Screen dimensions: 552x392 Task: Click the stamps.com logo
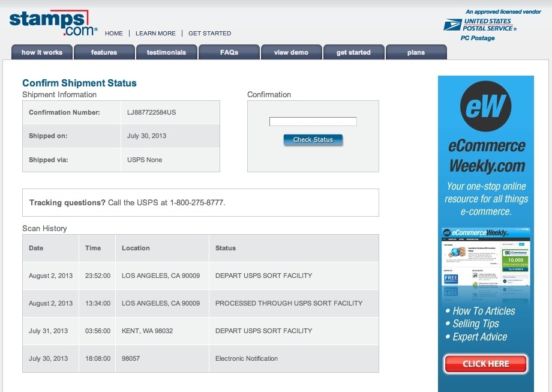point(53,23)
